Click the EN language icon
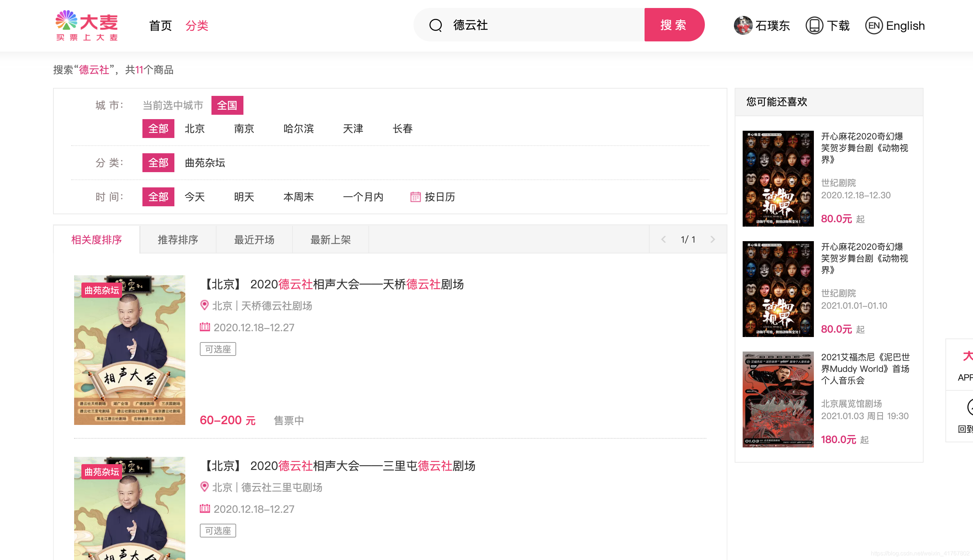The height and width of the screenshot is (560, 973). point(873,25)
